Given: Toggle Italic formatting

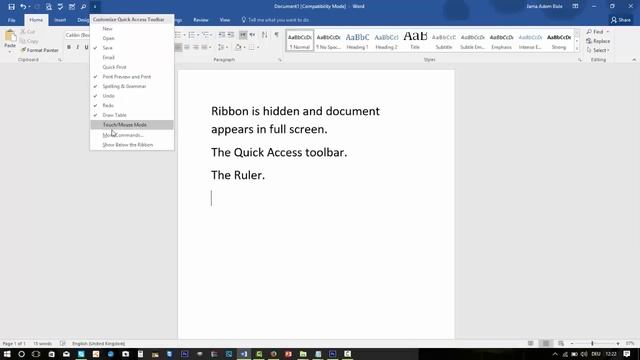Looking at the screenshot, I should tap(78, 47).
